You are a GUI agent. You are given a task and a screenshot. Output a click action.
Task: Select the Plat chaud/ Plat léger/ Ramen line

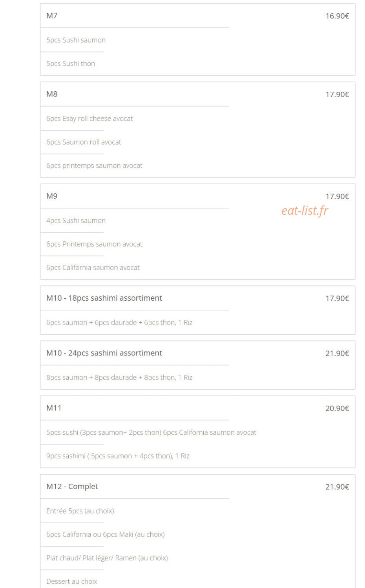coord(107,557)
